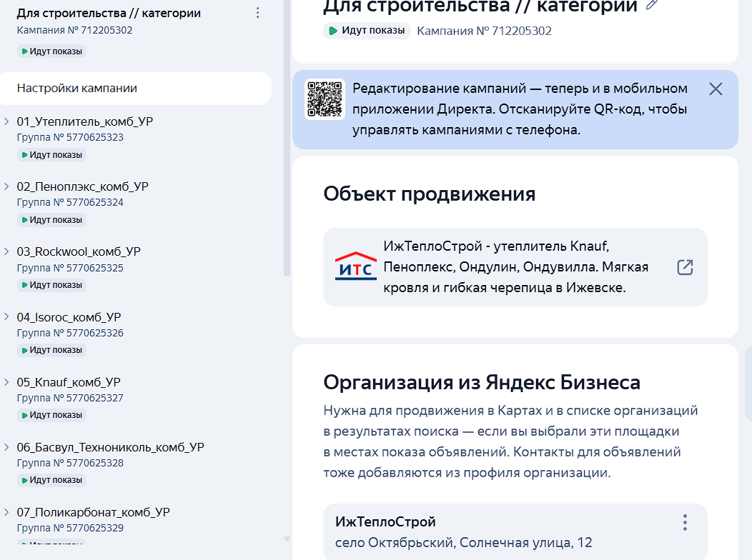The width and height of the screenshot is (752, 560).
Task: Click Идут показы badge under sidebar campaign title
Action: pos(51,51)
